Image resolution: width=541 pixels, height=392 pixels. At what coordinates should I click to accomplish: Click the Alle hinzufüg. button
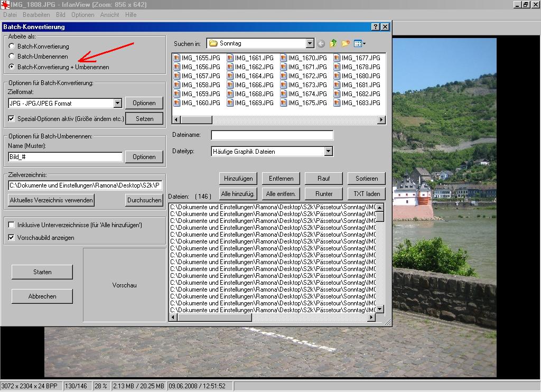click(x=238, y=194)
